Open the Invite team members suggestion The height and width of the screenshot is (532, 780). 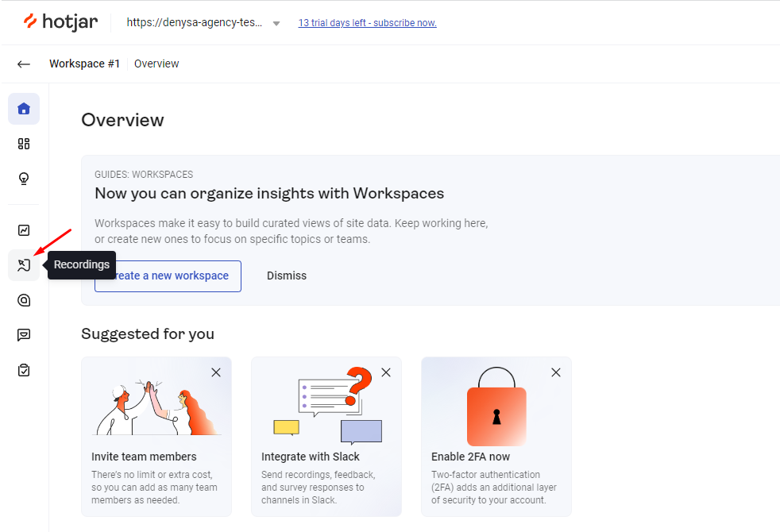point(144,457)
